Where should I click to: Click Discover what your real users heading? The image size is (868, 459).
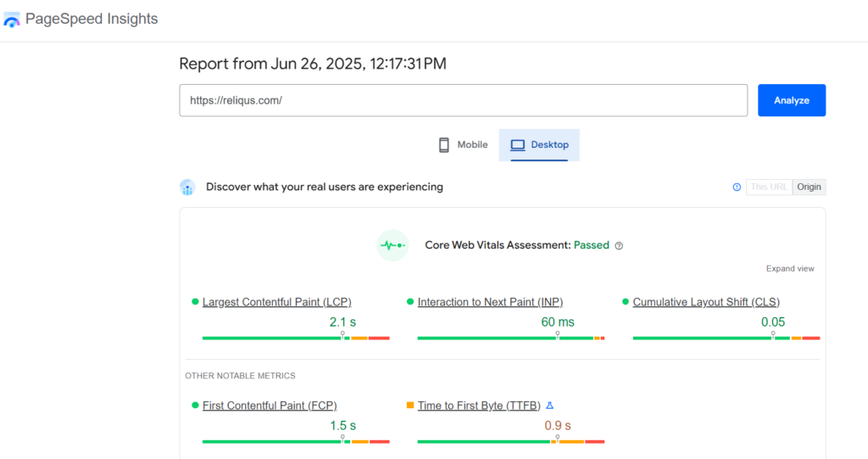click(x=325, y=187)
